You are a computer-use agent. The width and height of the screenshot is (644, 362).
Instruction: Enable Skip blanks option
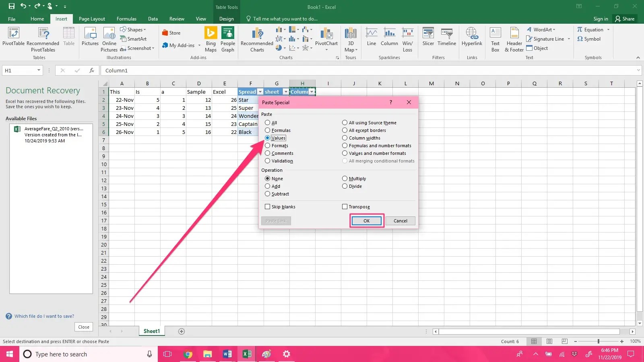(x=280, y=207)
